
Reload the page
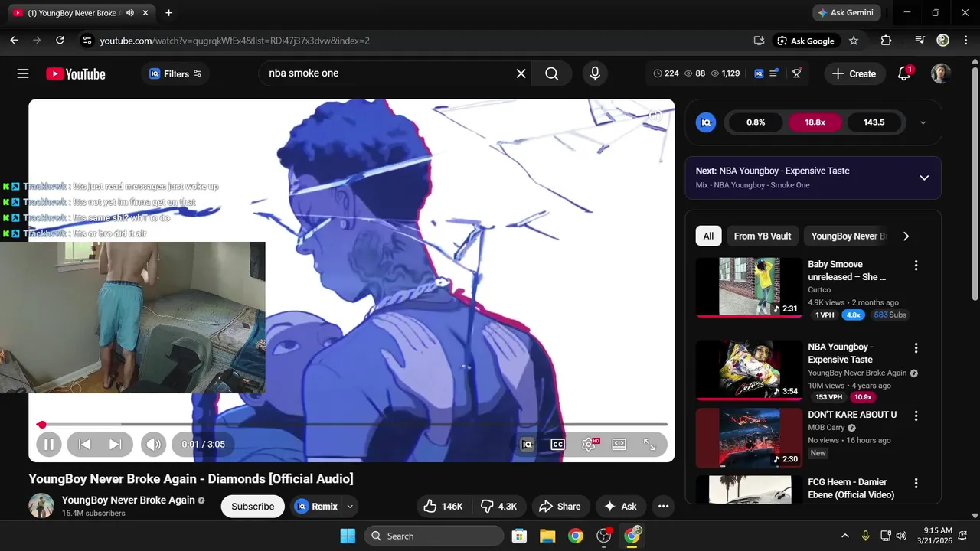point(60,41)
